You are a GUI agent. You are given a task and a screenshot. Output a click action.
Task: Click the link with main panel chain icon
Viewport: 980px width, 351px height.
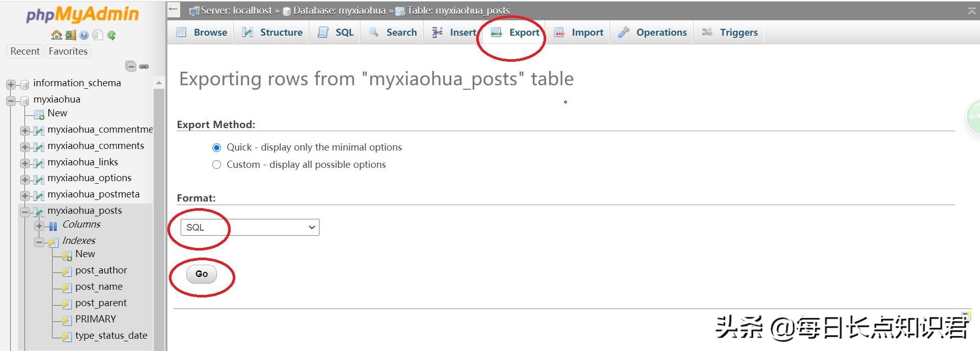tap(144, 66)
